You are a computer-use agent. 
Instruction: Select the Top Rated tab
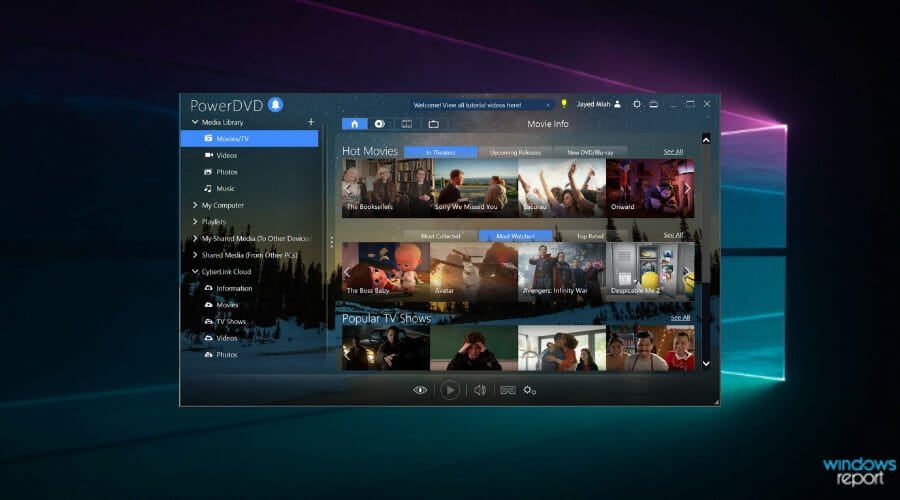click(589, 236)
